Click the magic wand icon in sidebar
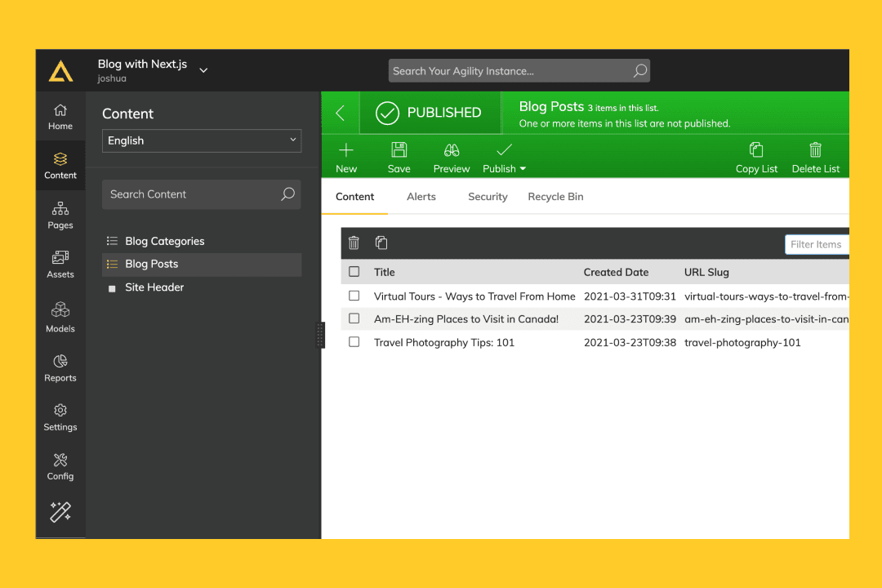 click(60, 512)
